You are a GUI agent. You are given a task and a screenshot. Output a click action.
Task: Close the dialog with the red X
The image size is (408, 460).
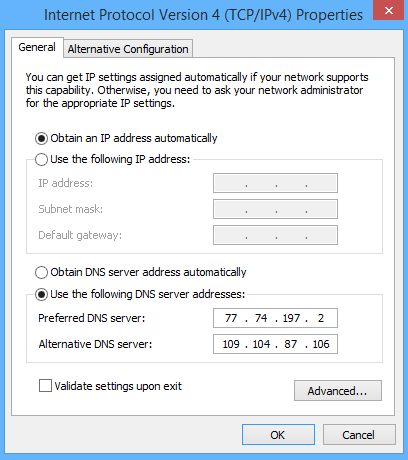point(388,10)
